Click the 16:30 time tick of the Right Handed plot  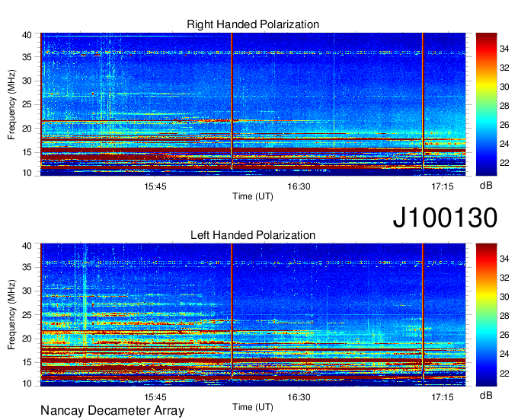click(x=299, y=186)
